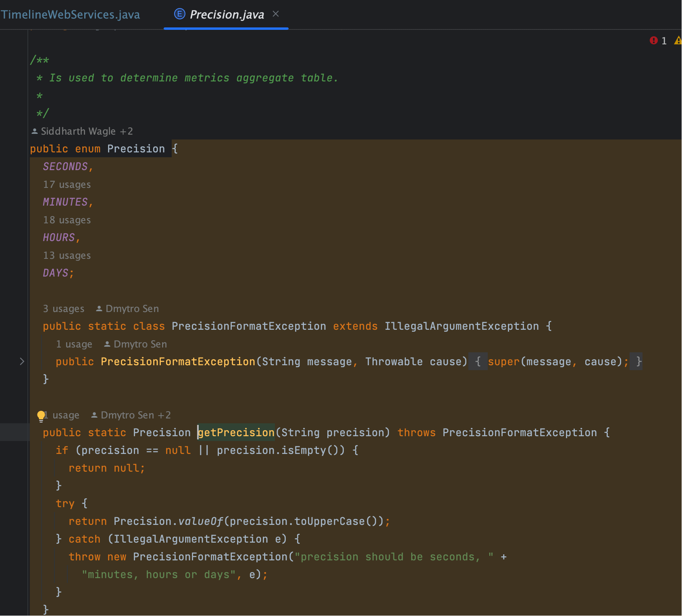Click the catch keyword
This screenshot has width=682, height=616.
[85, 539]
